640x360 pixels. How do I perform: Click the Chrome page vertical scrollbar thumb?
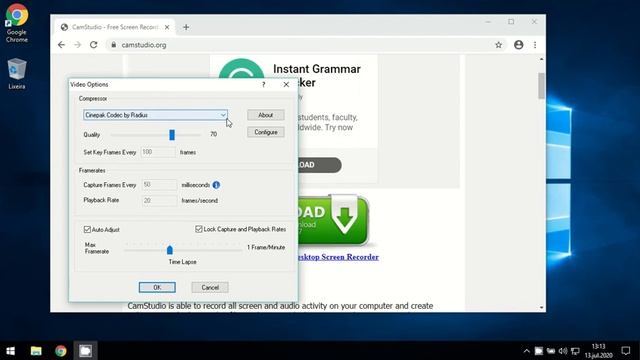(x=541, y=86)
